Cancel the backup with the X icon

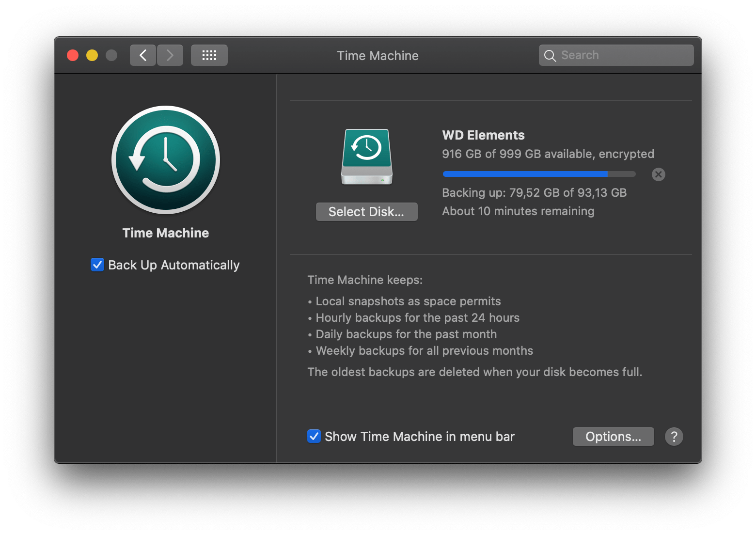658,174
